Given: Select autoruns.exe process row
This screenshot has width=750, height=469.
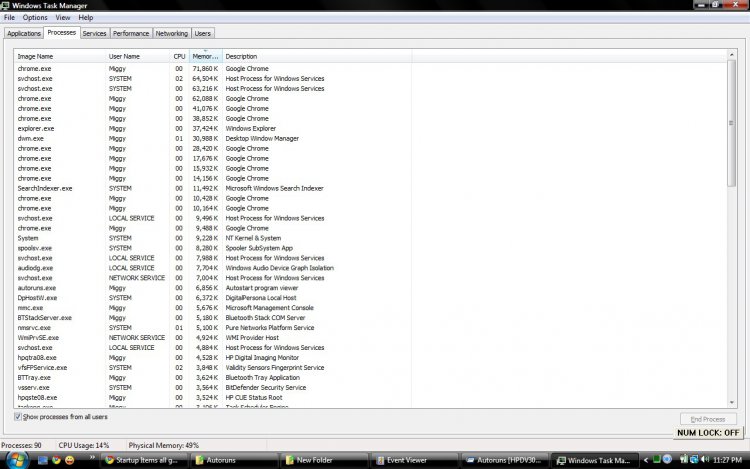Looking at the screenshot, I should pos(213,288).
